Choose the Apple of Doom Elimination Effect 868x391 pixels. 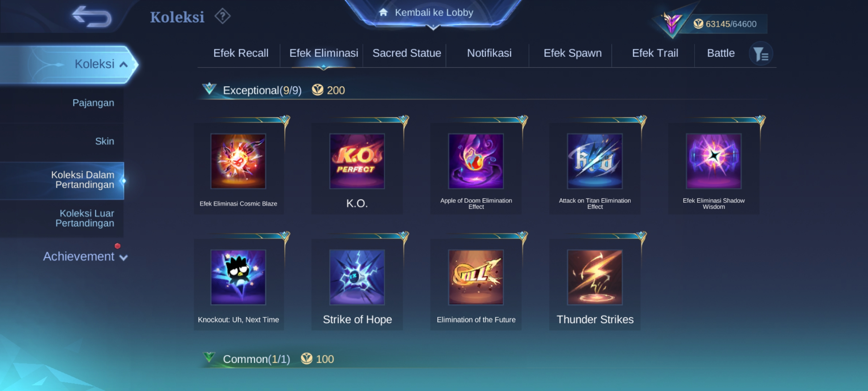coord(476,161)
